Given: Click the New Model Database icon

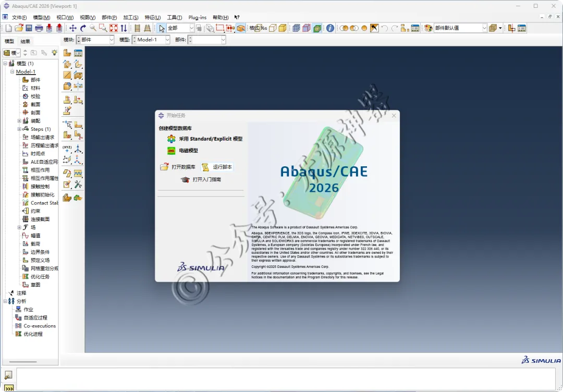Looking at the screenshot, I should point(9,28).
